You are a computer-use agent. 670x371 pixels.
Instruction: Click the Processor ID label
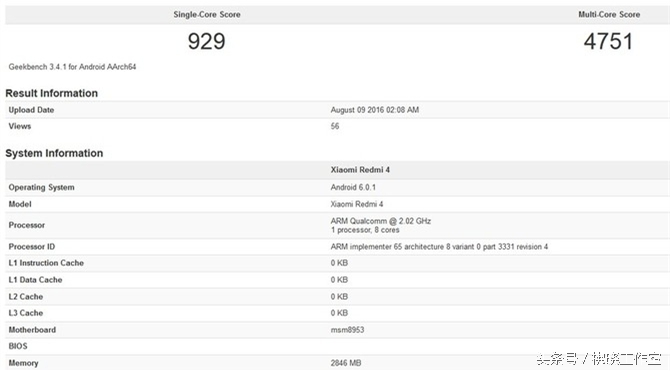coord(32,247)
